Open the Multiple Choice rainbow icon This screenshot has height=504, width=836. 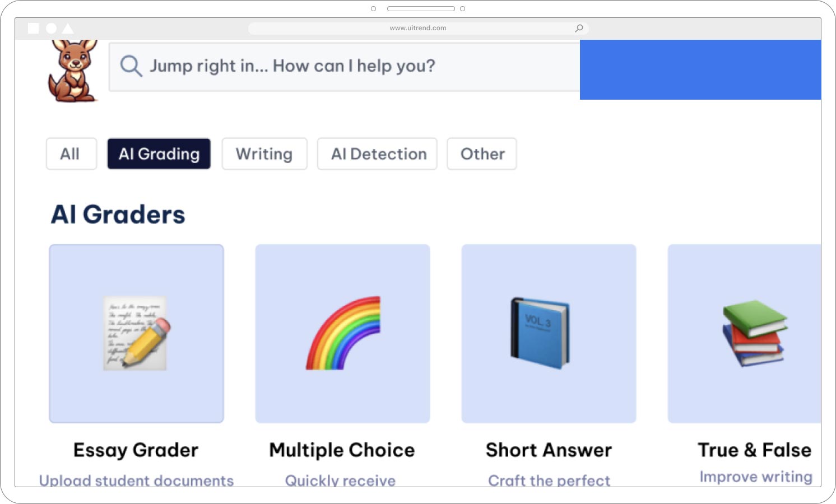click(342, 333)
